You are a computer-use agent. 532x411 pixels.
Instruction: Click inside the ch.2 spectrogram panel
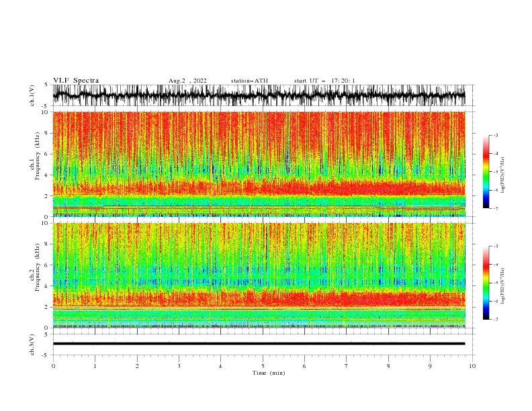(x=259, y=275)
